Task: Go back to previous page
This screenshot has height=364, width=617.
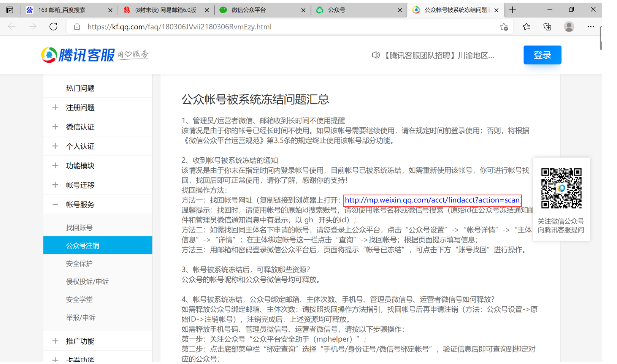Action: pyautogui.click(x=12, y=27)
